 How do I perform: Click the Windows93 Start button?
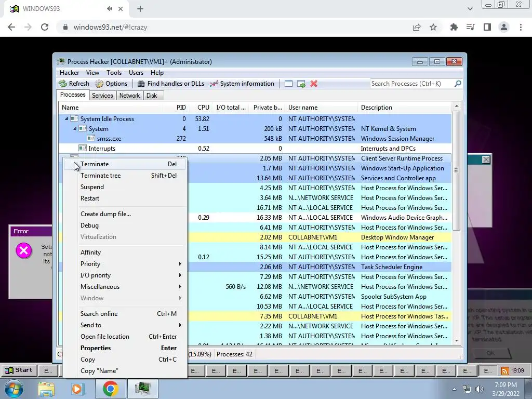(19, 370)
